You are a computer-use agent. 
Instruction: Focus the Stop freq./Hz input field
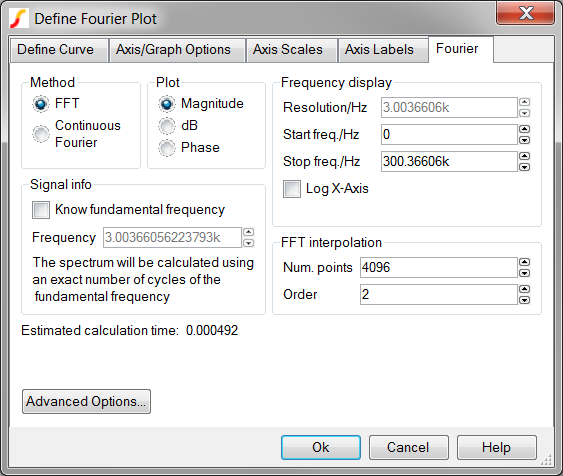(449, 162)
